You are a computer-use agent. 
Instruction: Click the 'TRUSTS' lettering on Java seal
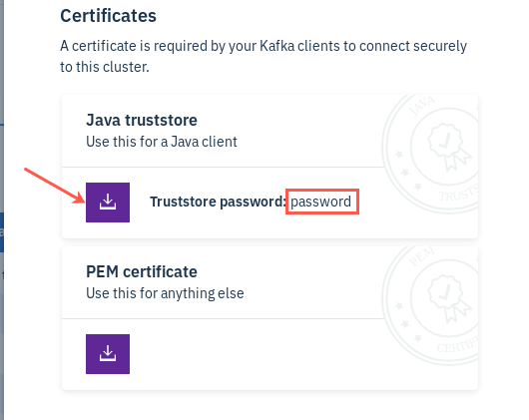[x=459, y=193]
